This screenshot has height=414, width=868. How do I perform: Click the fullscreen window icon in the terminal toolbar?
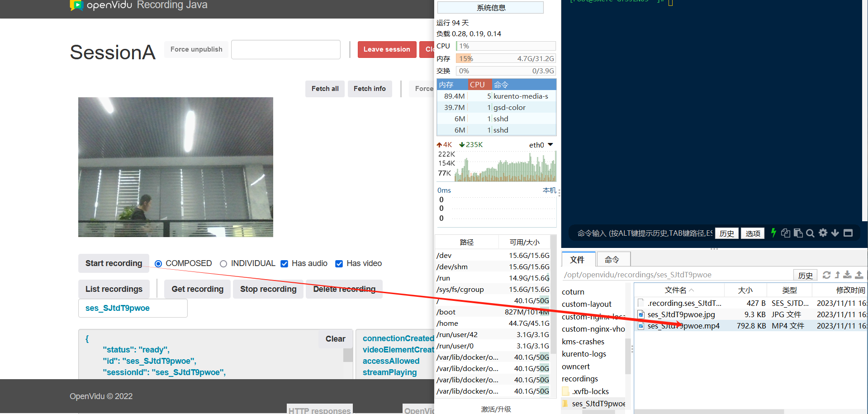coord(848,233)
